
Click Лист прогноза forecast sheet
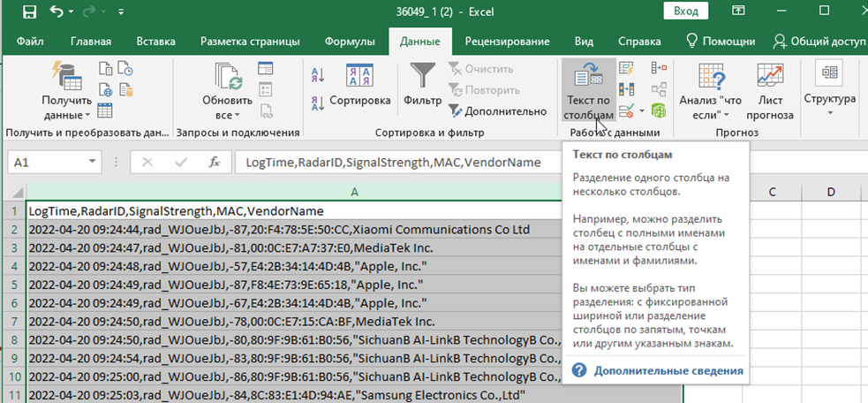click(770, 91)
